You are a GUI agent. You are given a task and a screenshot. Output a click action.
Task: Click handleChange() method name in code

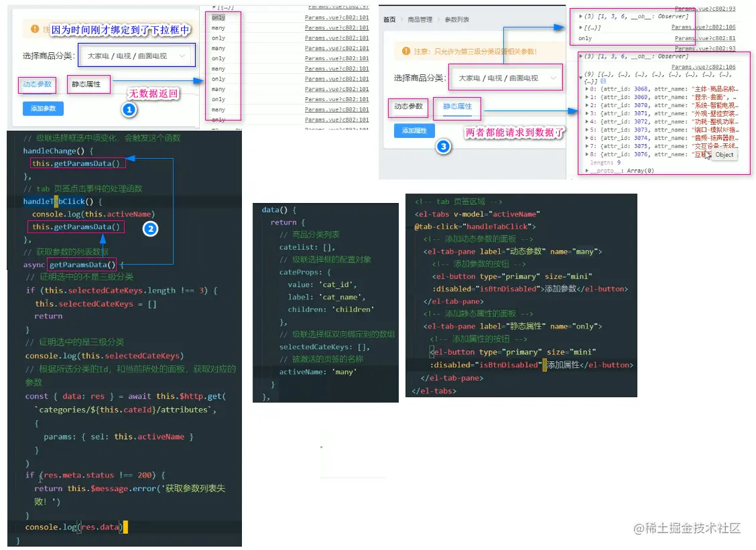(x=54, y=151)
